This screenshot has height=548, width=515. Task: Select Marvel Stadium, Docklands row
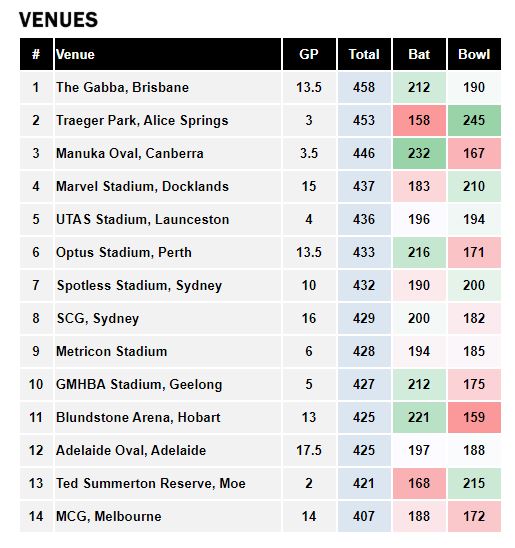point(260,186)
